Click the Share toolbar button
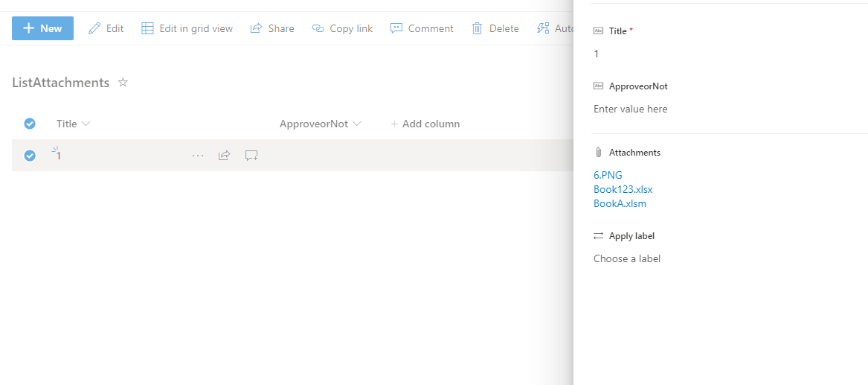This screenshot has width=868, height=385. click(271, 28)
